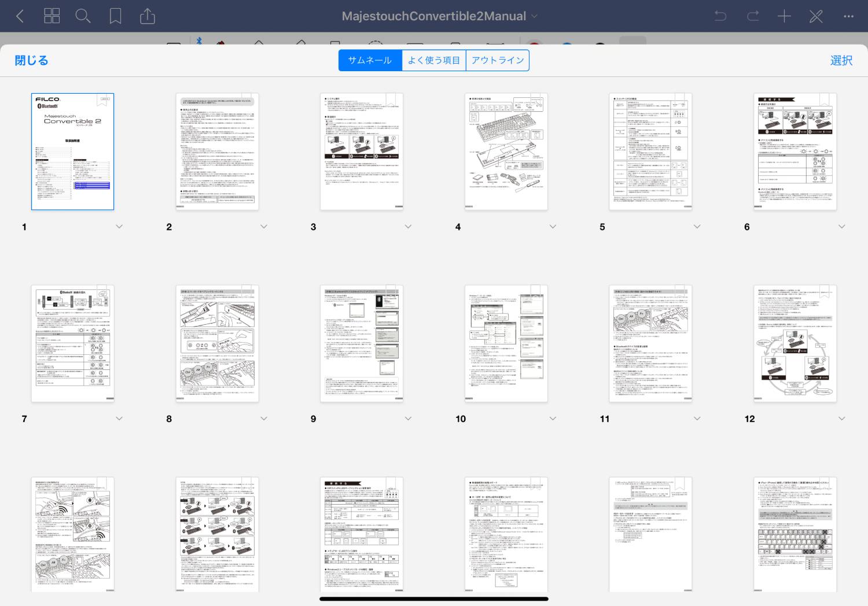Open document title dropdown MajestouchConvertible2Manual

coord(440,16)
